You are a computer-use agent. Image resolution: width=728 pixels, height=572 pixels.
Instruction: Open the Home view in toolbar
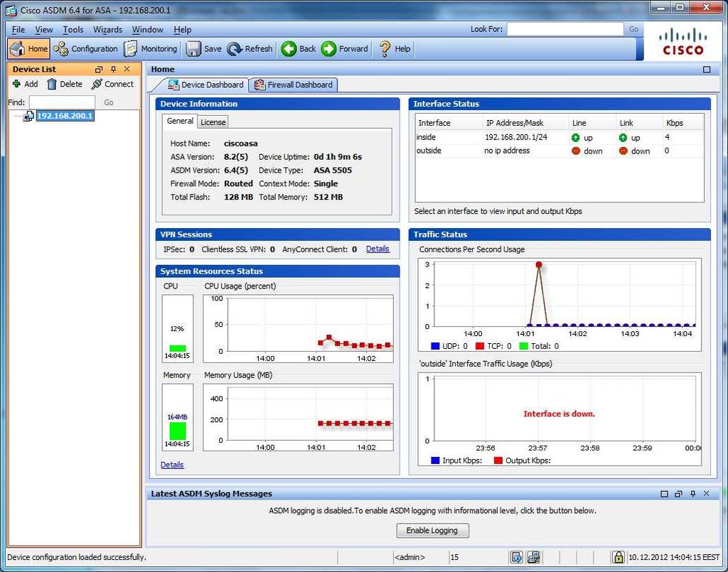pyautogui.click(x=28, y=49)
